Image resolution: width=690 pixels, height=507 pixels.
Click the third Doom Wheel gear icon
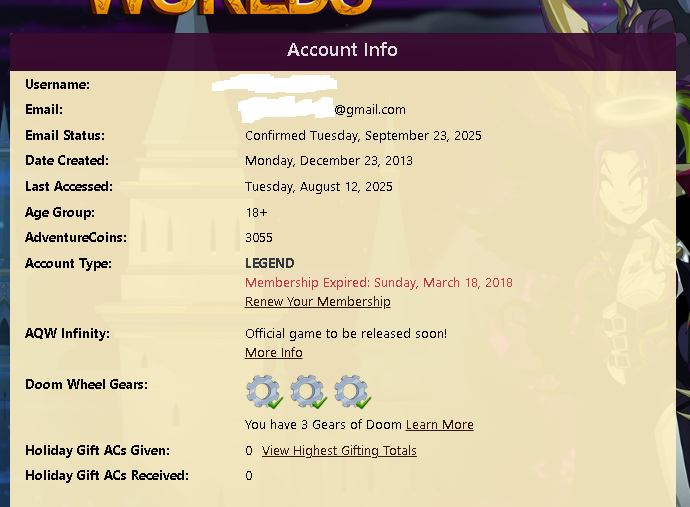pyautogui.click(x=352, y=391)
